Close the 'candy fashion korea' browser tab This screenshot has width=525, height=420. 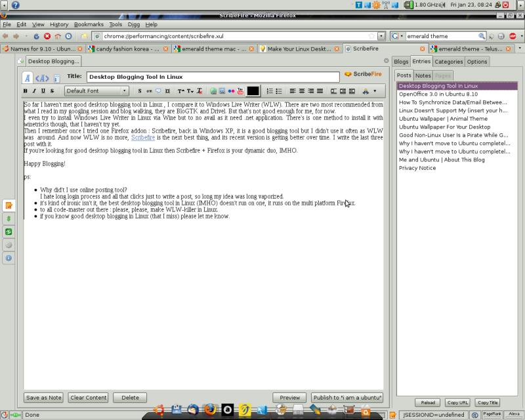[165, 49]
